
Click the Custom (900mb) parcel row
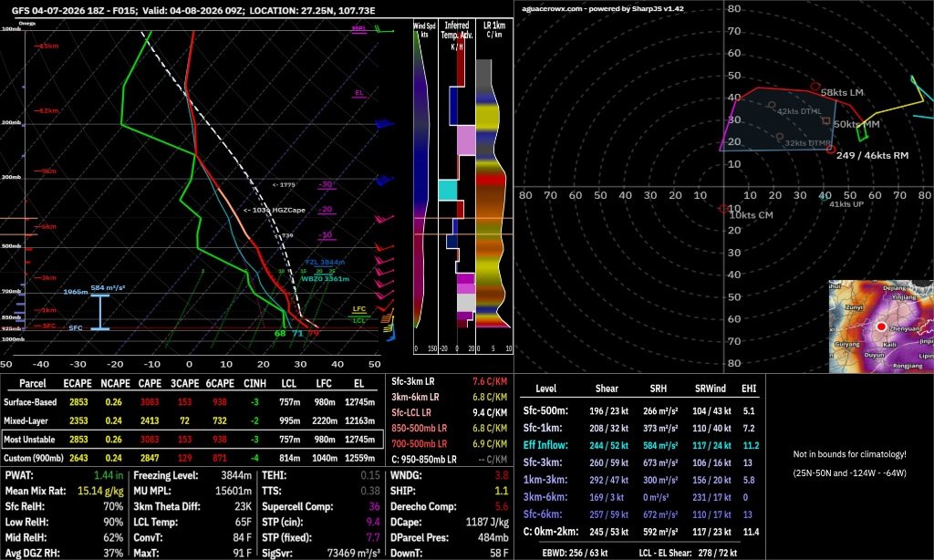point(192,458)
